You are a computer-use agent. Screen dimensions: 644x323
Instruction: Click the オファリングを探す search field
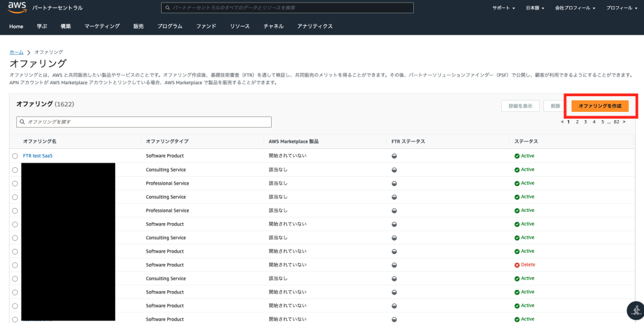[x=144, y=122]
